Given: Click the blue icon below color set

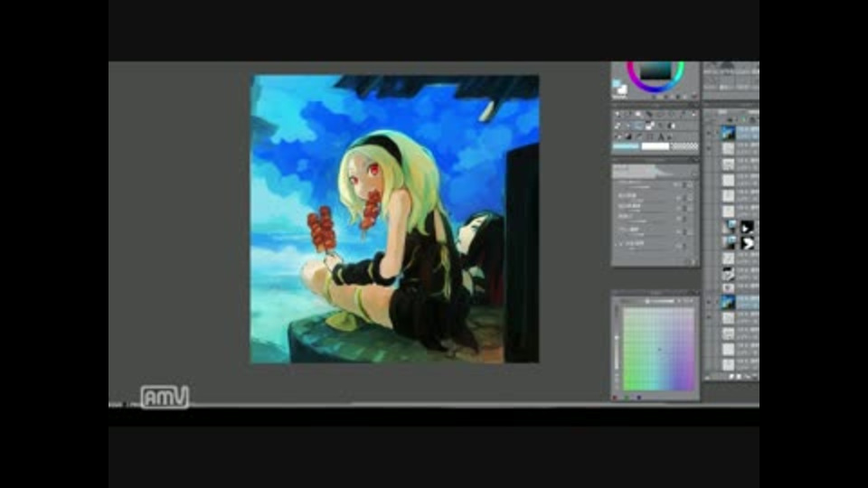Looking at the screenshot, I should click(638, 398).
